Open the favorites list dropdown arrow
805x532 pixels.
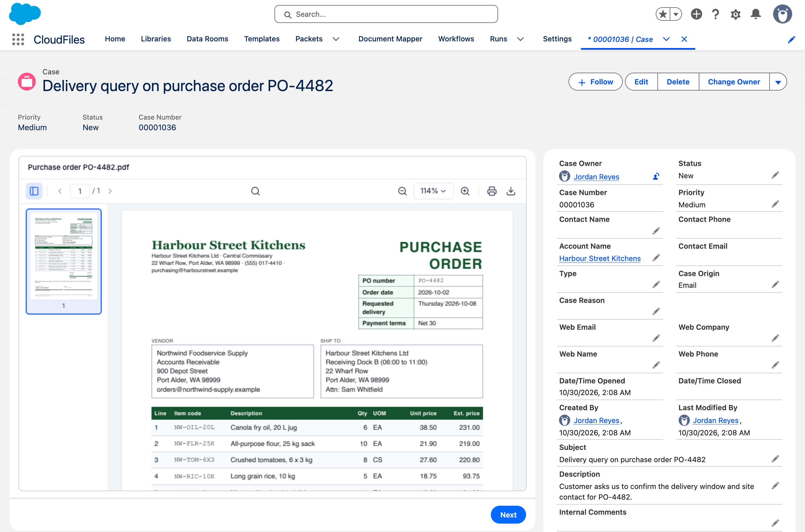676,14
